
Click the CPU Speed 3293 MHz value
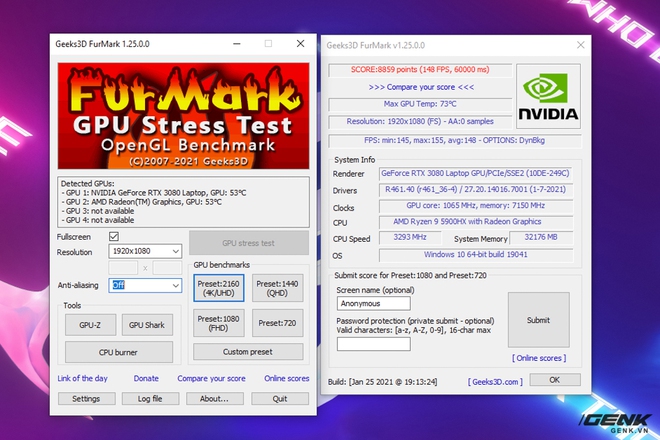coord(410,237)
